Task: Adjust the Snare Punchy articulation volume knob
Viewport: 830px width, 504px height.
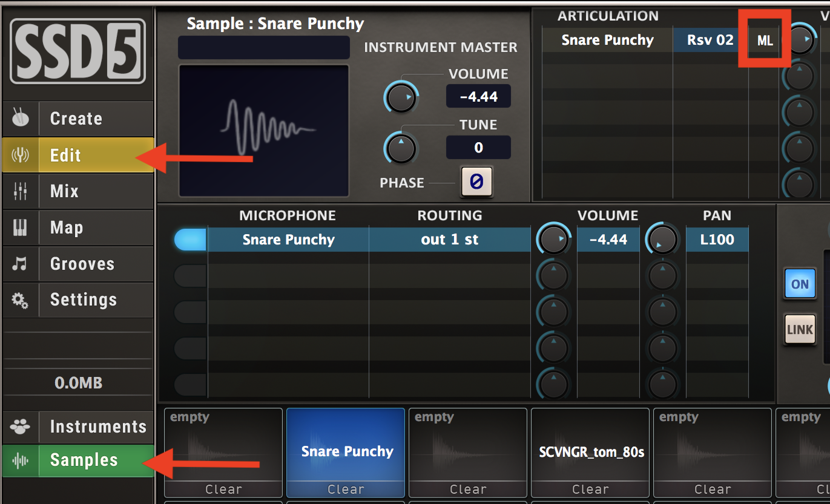Action: coord(800,39)
